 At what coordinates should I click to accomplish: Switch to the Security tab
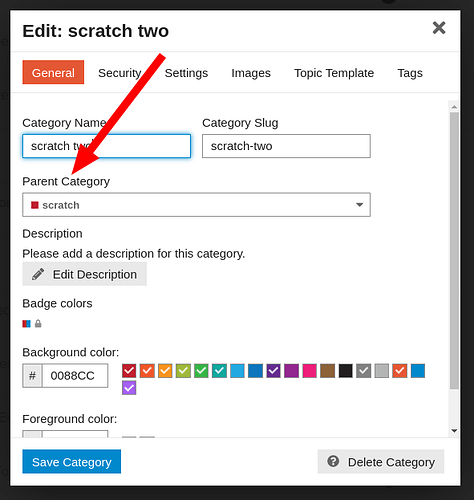pyautogui.click(x=120, y=73)
